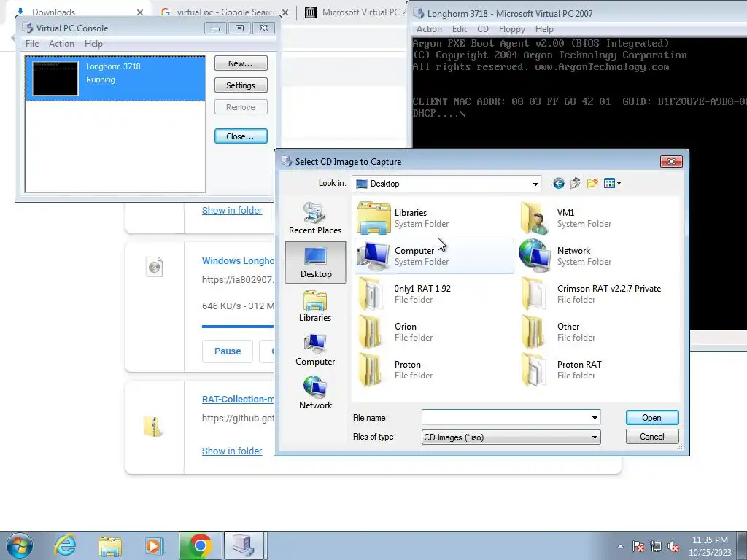The height and width of the screenshot is (560, 747).
Task: Show hidden tray icons arrow
Action: click(620, 546)
